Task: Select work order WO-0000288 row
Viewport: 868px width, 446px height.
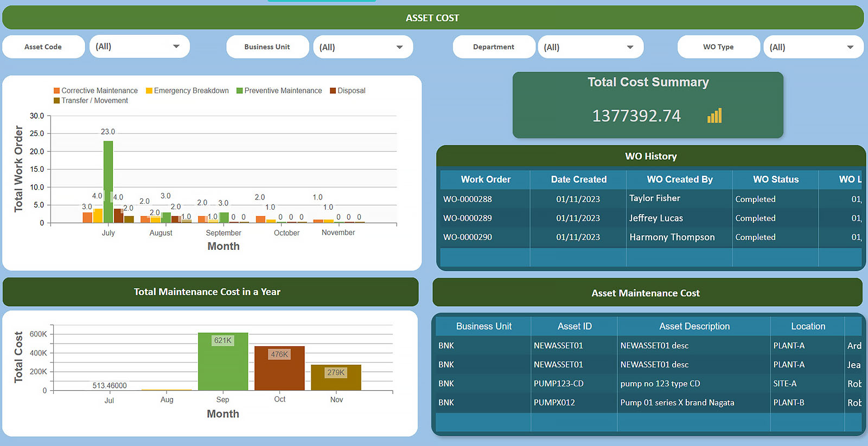Action: tap(468, 199)
